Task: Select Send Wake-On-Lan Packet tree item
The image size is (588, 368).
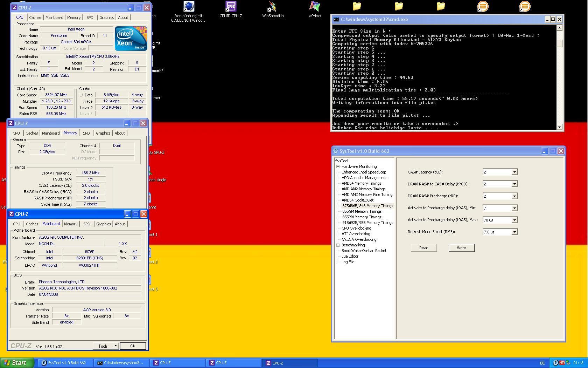Action: click(x=364, y=251)
